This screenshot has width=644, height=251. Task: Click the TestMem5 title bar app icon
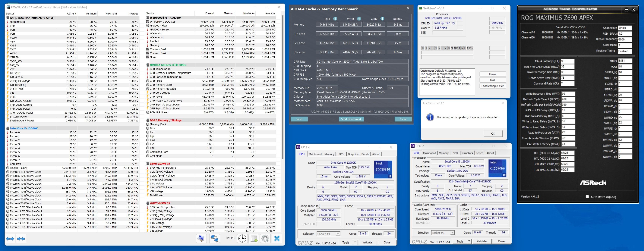pos(420,8)
